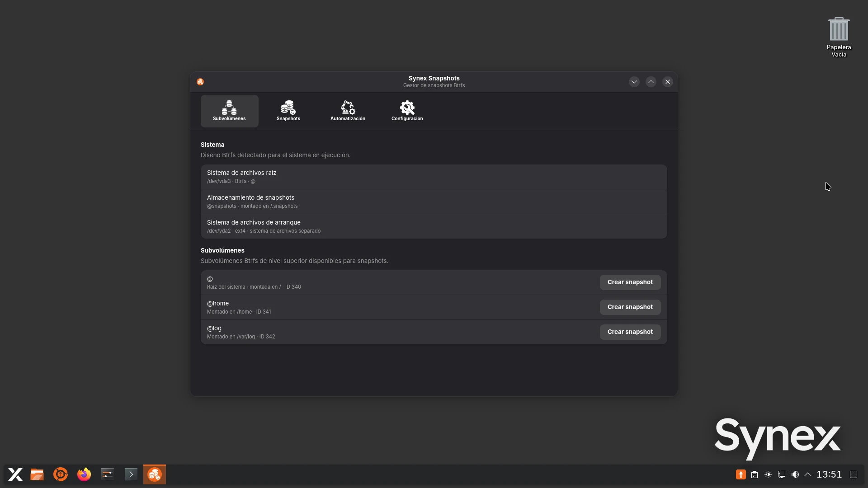Image resolution: width=868 pixels, height=488 pixels.
Task: Click the 13:51 clock
Action: click(x=829, y=474)
